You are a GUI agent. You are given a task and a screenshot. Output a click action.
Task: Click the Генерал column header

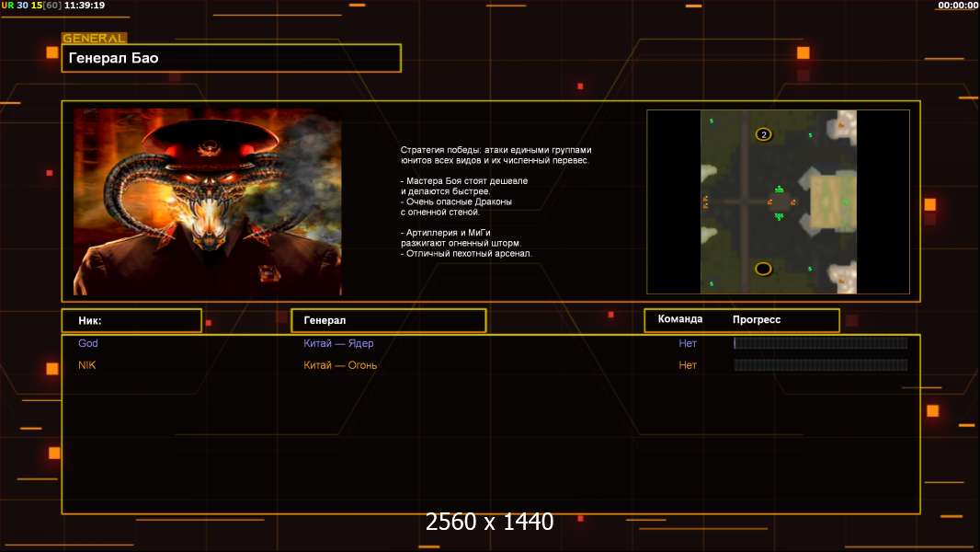388,320
